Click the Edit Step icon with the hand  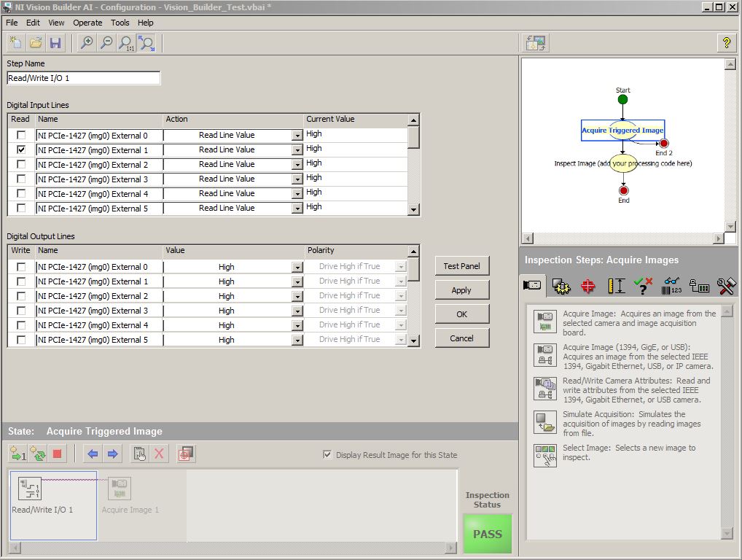click(x=139, y=454)
